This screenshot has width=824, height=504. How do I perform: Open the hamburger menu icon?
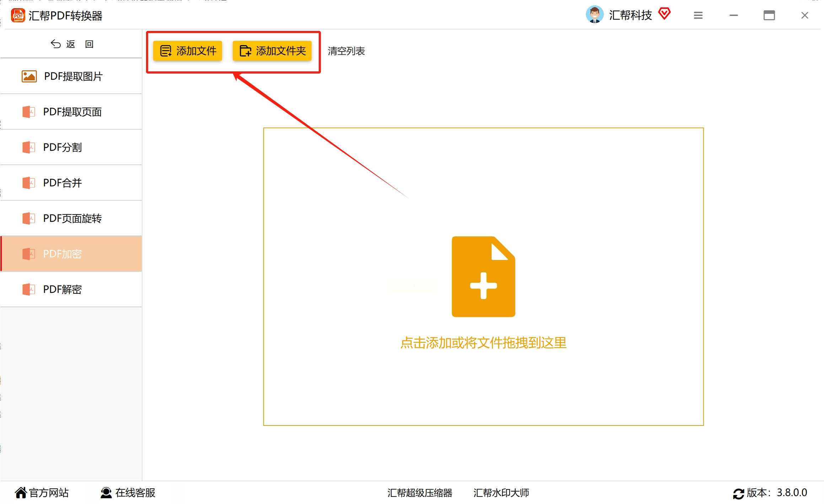[x=698, y=15]
